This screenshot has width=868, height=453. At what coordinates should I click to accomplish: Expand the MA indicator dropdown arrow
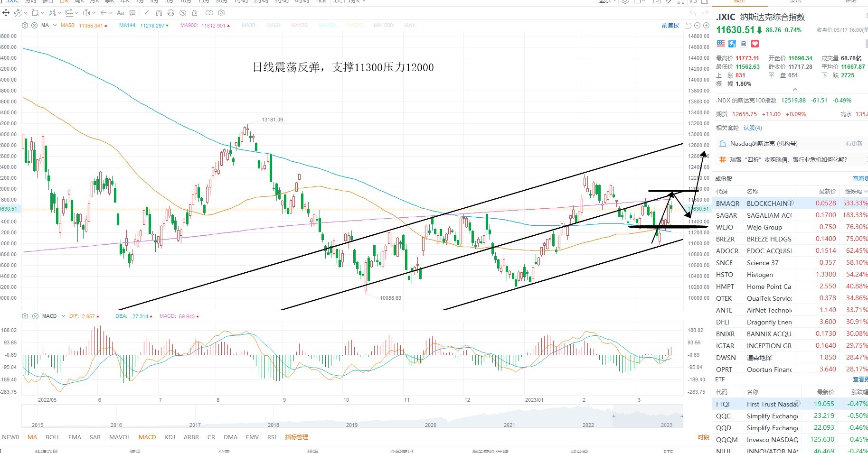coord(55,25)
